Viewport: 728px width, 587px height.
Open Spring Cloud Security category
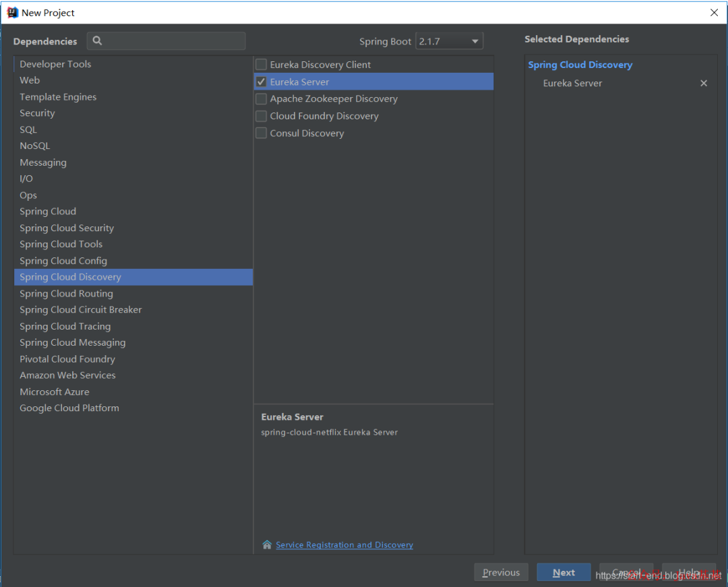pyautogui.click(x=133, y=228)
